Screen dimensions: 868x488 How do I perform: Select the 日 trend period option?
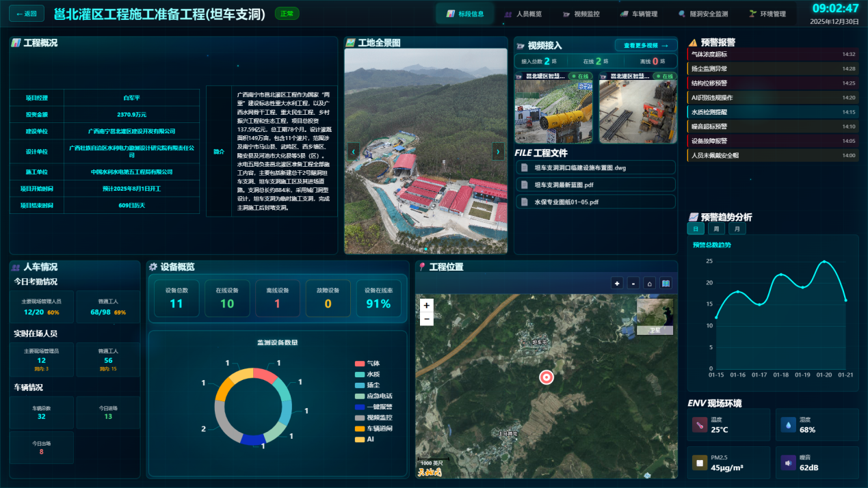coord(696,229)
